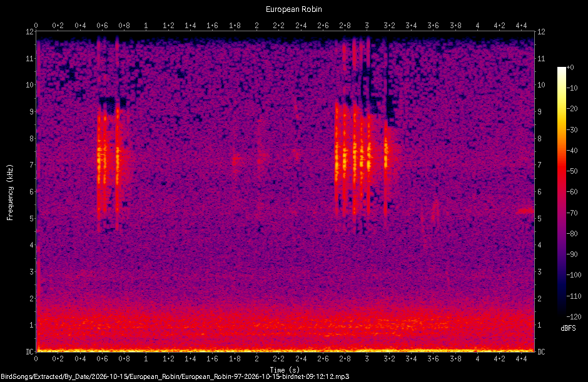Click the dBFS color scale gradient bar
Viewport: 588px width, 382px height.
click(x=561, y=192)
